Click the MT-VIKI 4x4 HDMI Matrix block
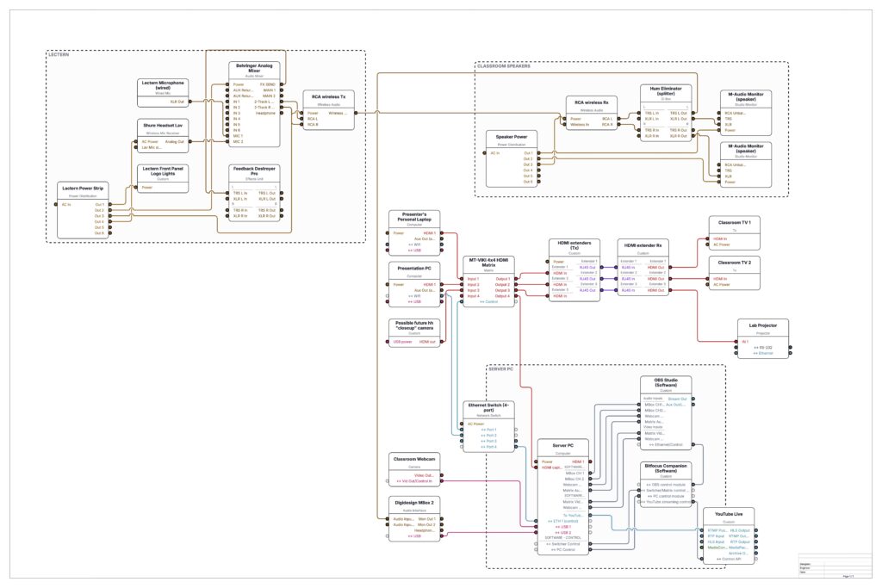The width and height of the screenshot is (882, 588). [x=488, y=282]
